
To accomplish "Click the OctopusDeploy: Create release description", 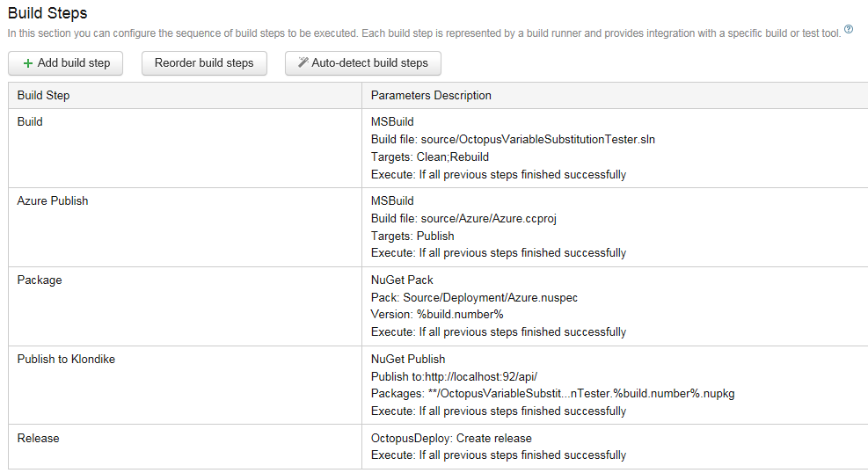I will click(451, 439).
